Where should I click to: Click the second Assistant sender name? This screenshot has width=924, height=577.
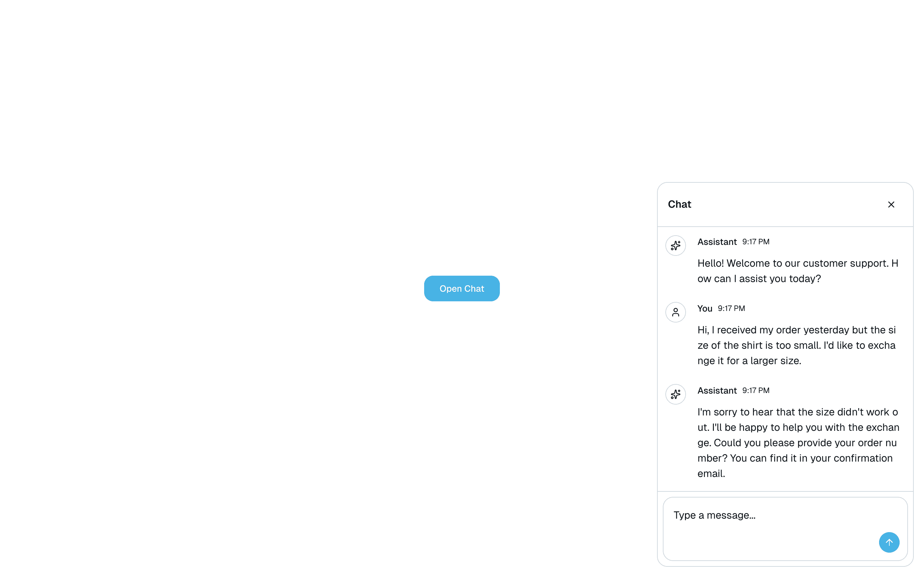(x=717, y=390)
